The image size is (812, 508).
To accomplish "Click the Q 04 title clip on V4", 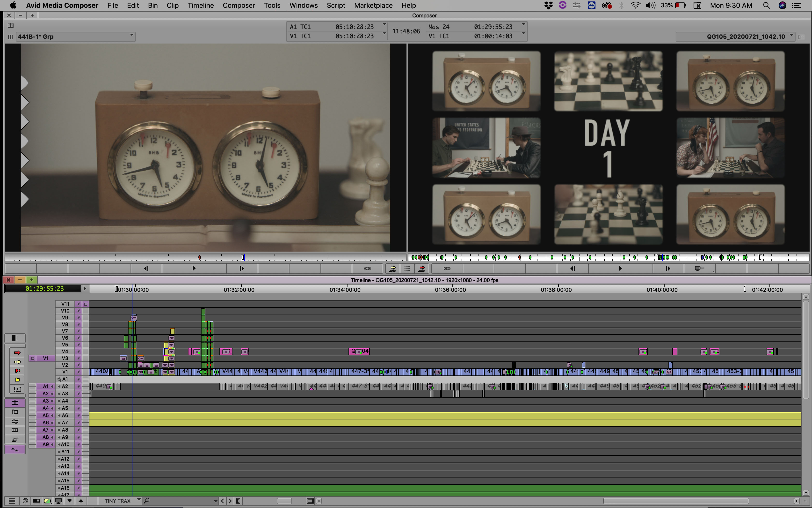I will point(359,351).
